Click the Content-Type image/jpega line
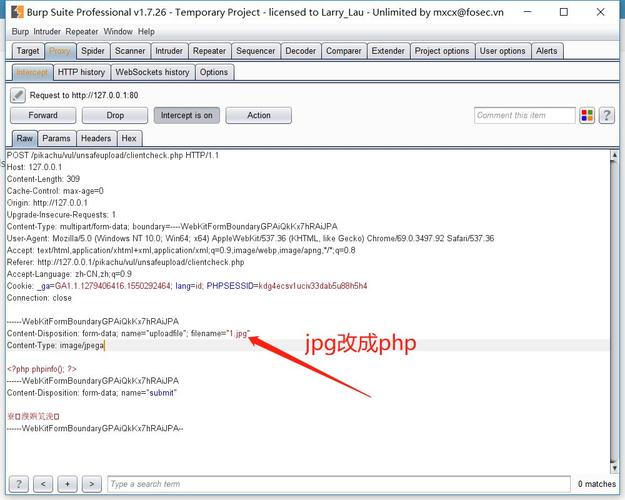Screen dimensions: 625x500 point(55,345)
